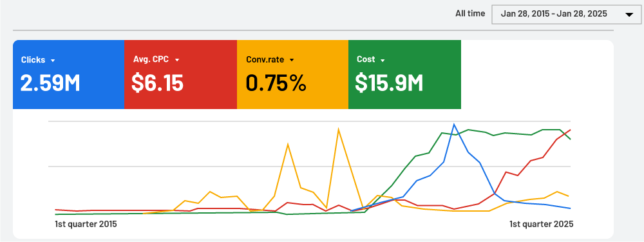Click the All time label
This screenshot has height=242, width=644.
click(470, 14)
